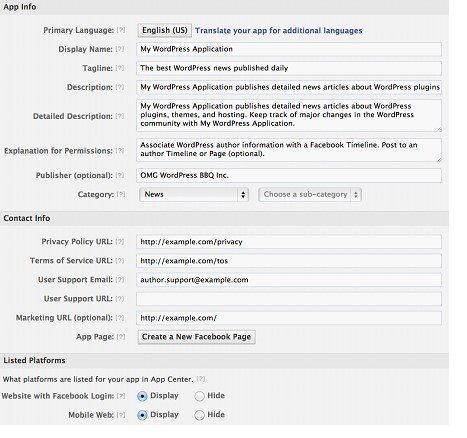Click the User Support Email label
This screenshot has width=467, height=438.
pyautogui.click(x=75, y=280)
